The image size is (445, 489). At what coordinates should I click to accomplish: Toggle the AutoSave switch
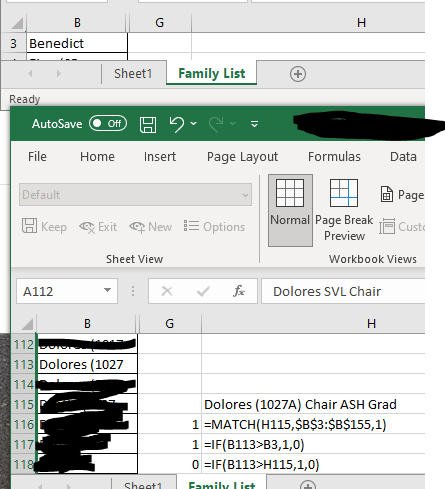(x=108, y=124)
